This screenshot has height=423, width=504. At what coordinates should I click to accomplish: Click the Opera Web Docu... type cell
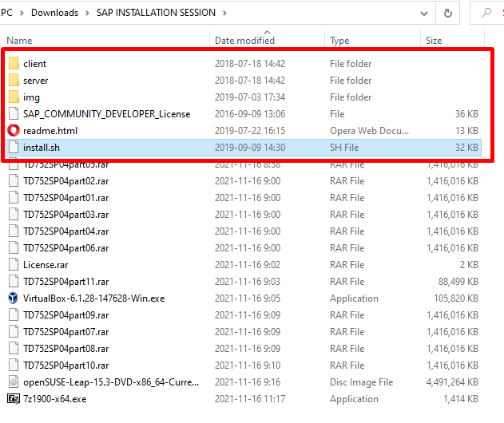pyautogui.click(x=369, y=131)
